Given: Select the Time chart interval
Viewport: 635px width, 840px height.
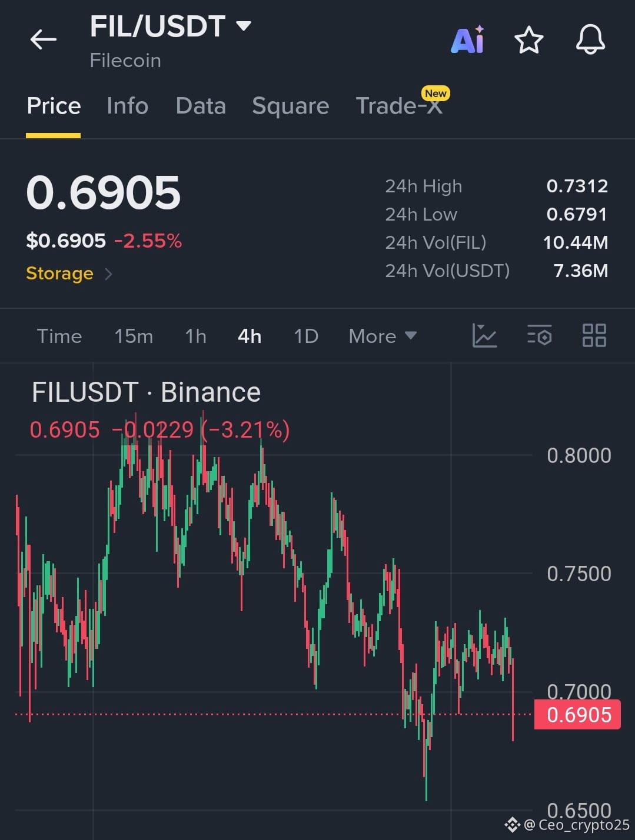Looking at the screenshot, I should pyautogui.click(x=59, y=336).
